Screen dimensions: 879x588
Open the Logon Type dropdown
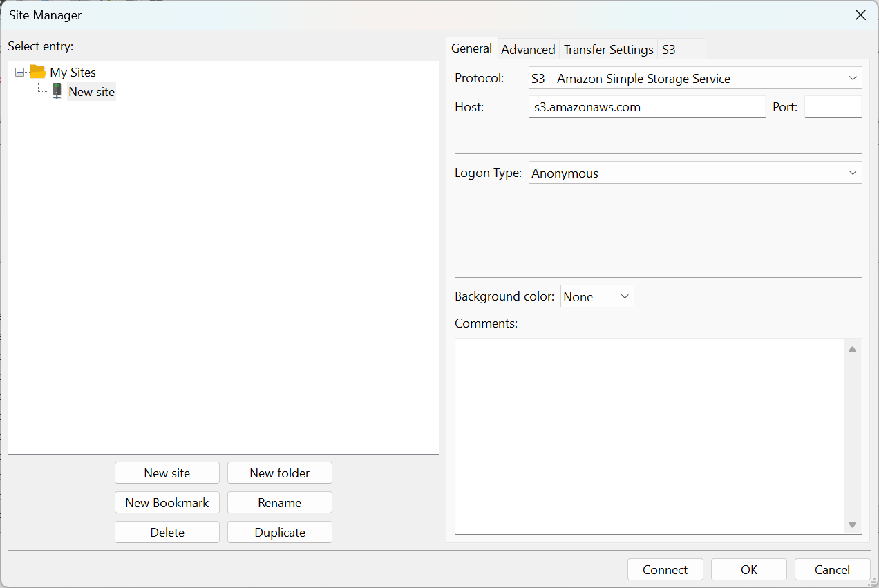point(695,173)
